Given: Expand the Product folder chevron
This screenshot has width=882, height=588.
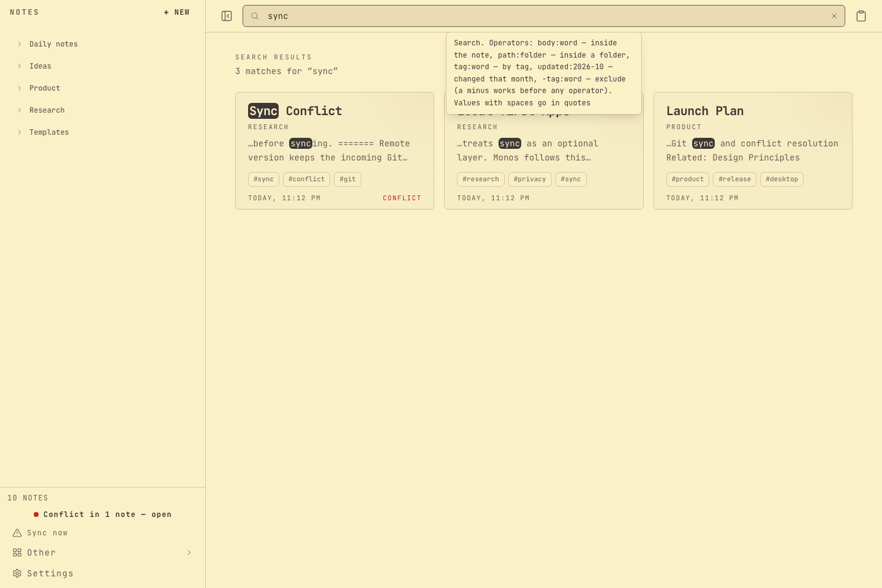Looking at the screenshot, I should click(20, 88).
